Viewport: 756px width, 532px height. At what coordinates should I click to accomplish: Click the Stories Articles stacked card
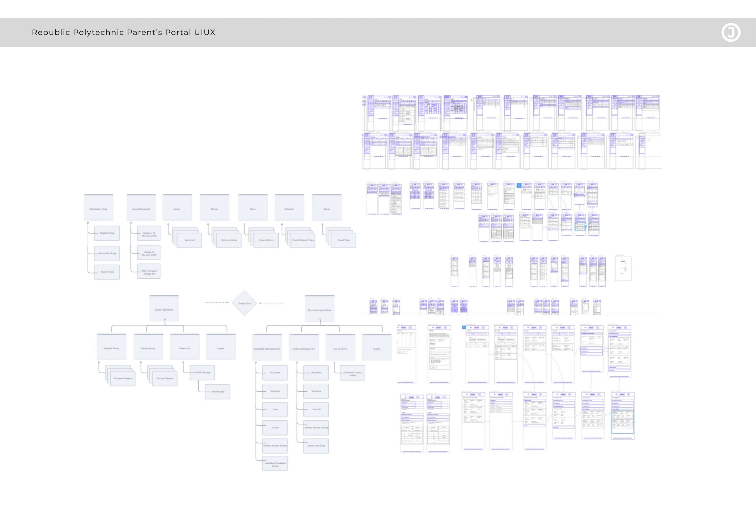point(229,240)
